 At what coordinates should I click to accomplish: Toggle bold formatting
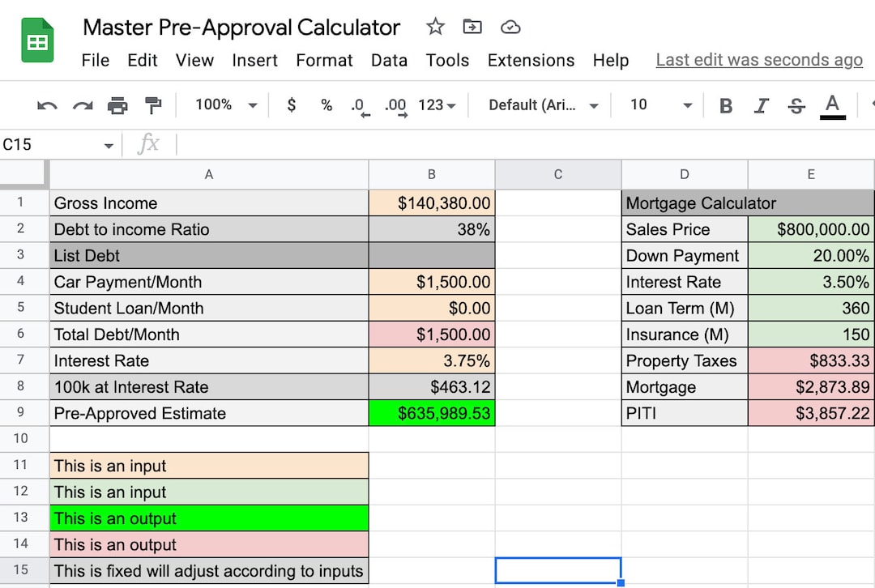pos(725,104)
